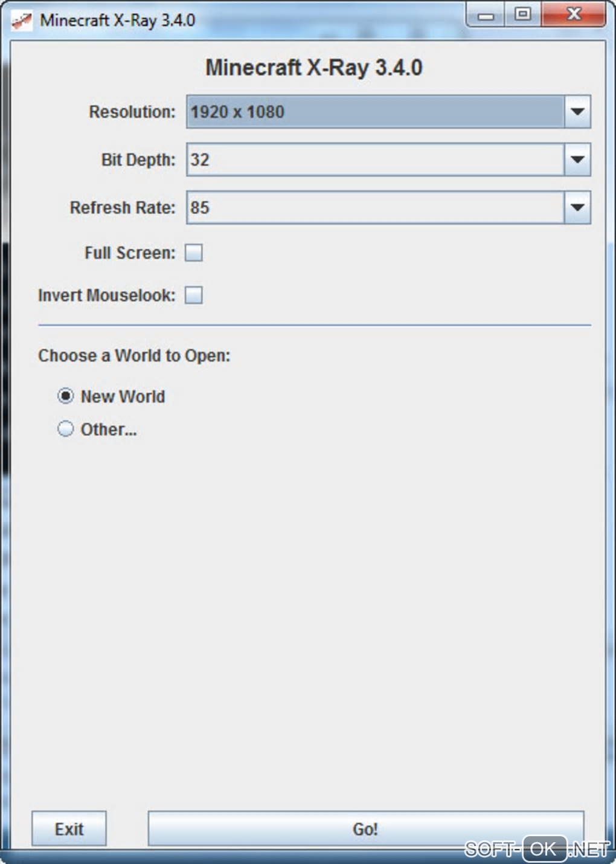Maximize the Minecraft X-Ray window
616x864 pixels.
tap(523, 15)
